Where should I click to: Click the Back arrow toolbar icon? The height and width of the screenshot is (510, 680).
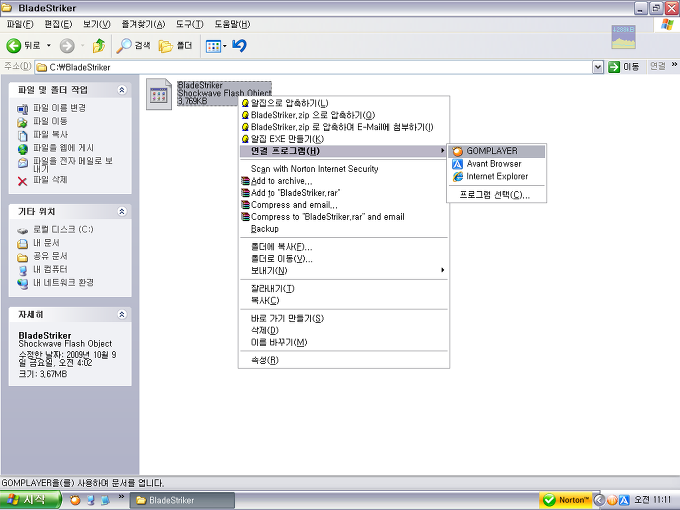(x=14, y=45)
